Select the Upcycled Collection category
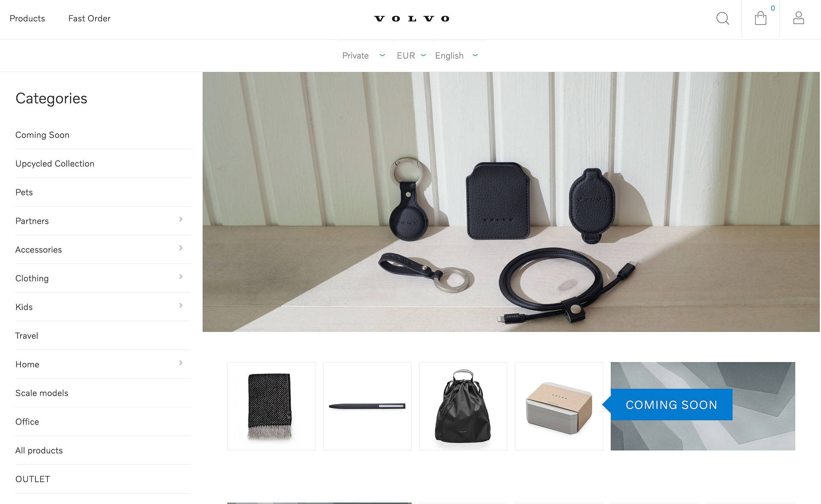The height and width of the screenshot is (504, 821). point(55,163)
